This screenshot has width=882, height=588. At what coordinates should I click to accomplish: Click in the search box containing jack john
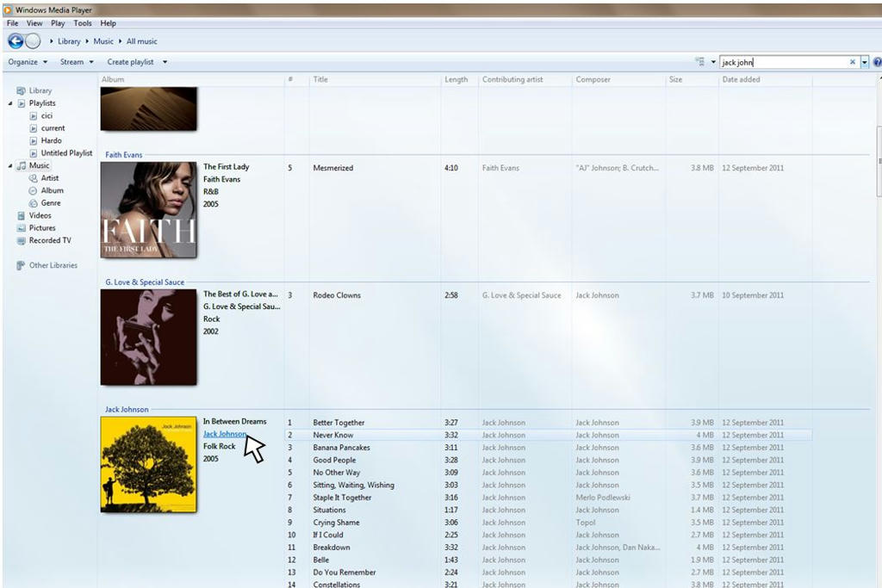(785, 62)
